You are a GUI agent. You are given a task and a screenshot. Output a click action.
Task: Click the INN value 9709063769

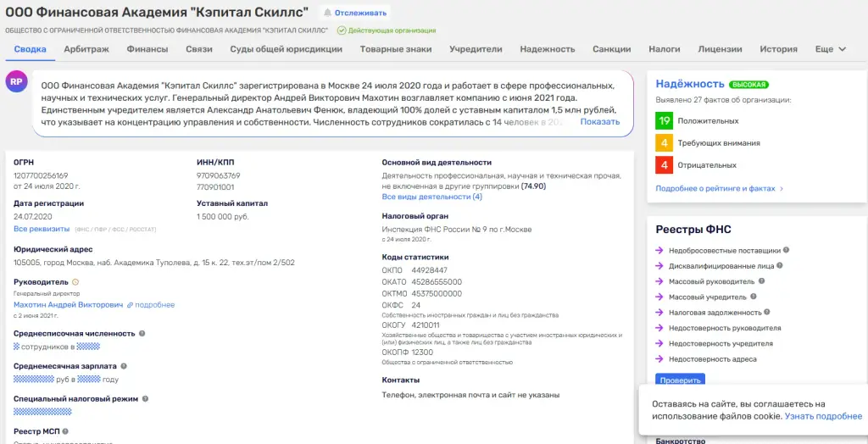click(x=219, y=175)
